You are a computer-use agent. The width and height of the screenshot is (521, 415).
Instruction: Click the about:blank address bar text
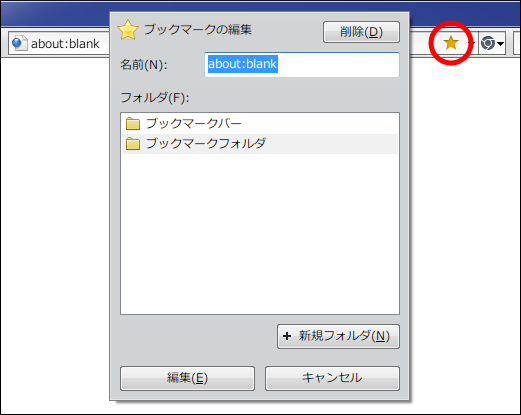(x=65, y=44)
